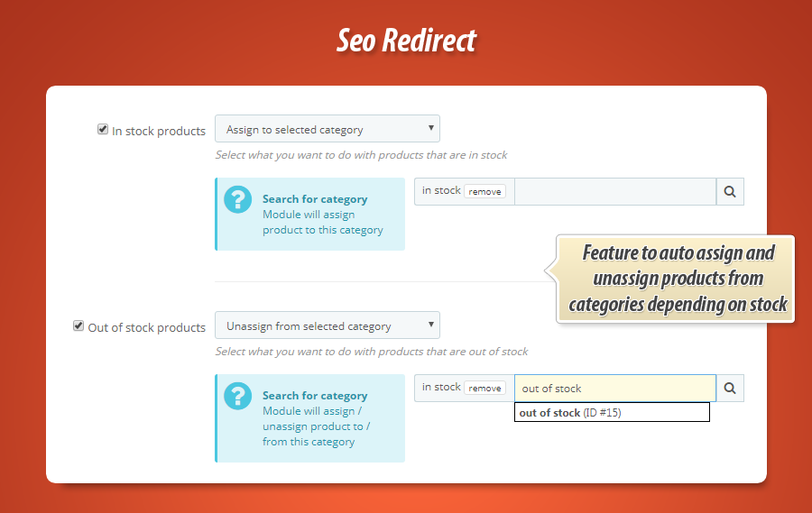Screen dimensions: 812x513
Task: Uncheck the In stock products checkbox
Action: pos(103,129)
